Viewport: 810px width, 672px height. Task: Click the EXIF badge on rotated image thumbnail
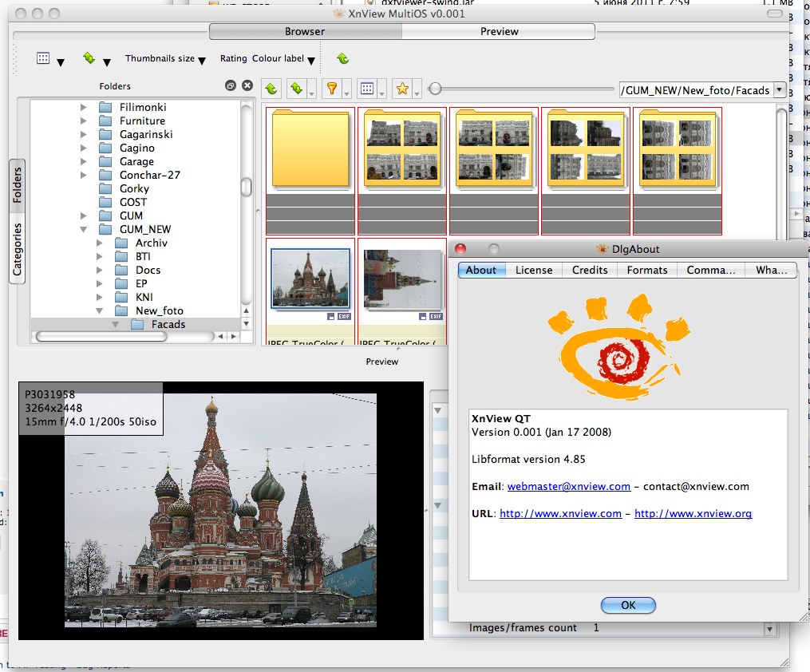point(436,317)
